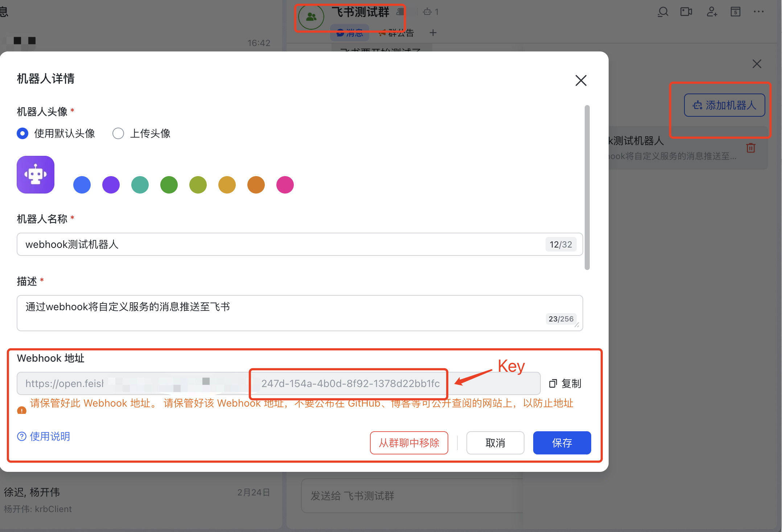Click the robot name input field
782x532 pixels.
pyautogui.click(x=283, y=244)
